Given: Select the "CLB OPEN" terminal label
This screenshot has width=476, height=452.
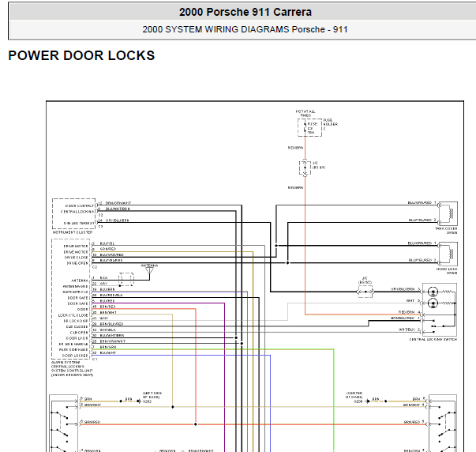Looking at the screenshot, I should click(79, 333).
